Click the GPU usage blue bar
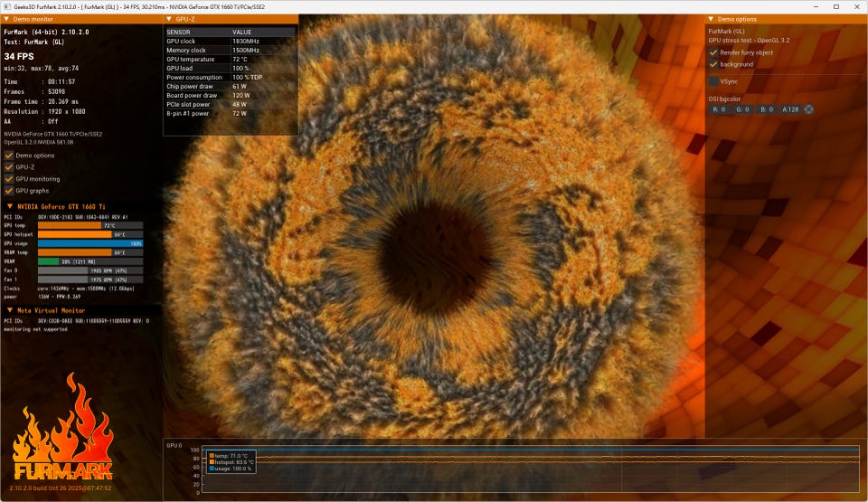The width and height of the screenshot is (868, 502). [90, 243]
